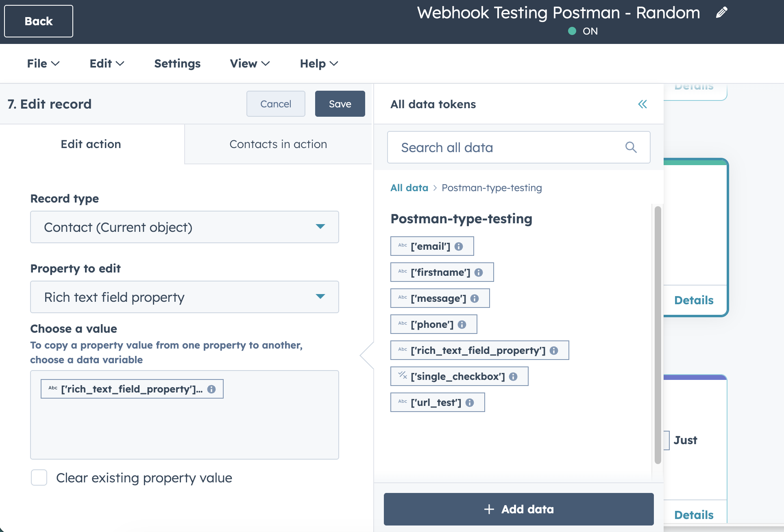Expand the Help menu
This screenshot has height=532, width=784.
(x=319, y=63)
